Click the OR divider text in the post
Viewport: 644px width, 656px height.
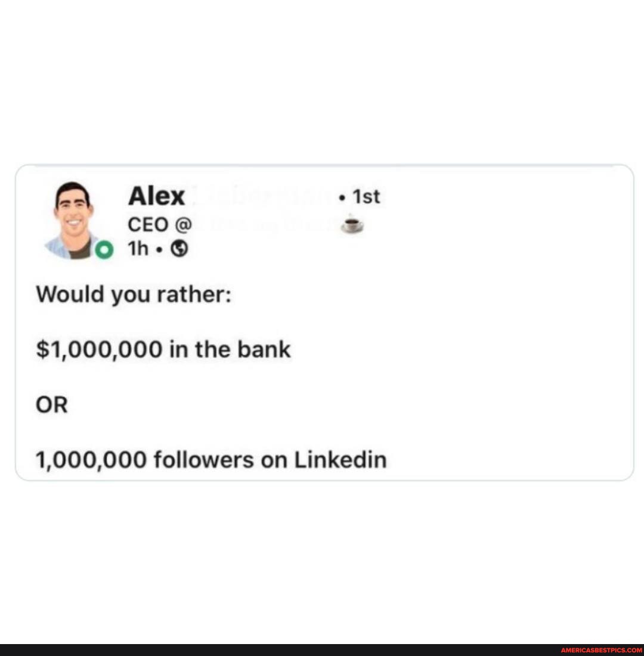point(51,404)
